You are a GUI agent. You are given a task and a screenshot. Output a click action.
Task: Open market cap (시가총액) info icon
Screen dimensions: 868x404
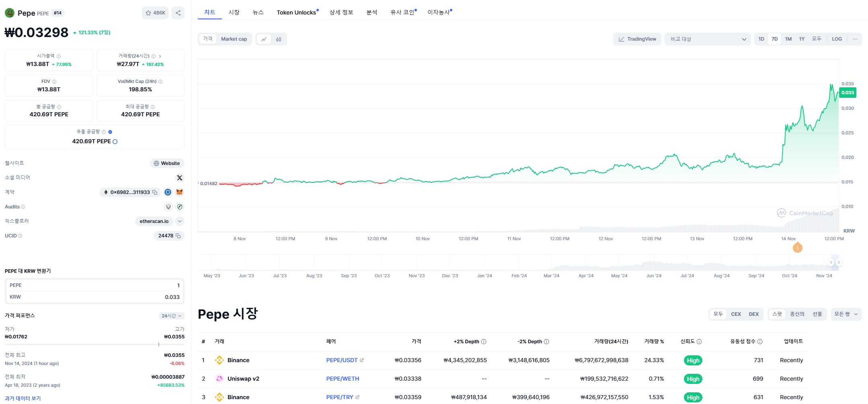(59, 56)
